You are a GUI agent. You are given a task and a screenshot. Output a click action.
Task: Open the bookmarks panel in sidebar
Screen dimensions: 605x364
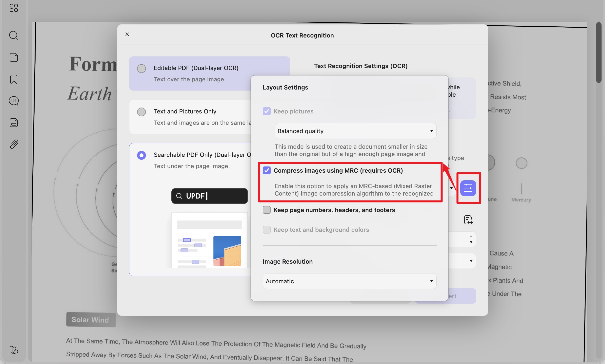coord(14,79)
